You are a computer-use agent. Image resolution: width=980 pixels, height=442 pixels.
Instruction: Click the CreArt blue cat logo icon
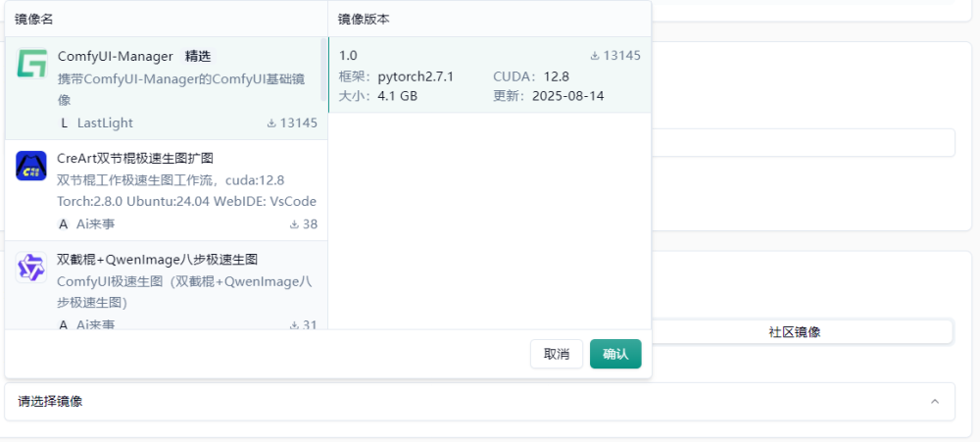pyautogui.click(x=31, y=166)
